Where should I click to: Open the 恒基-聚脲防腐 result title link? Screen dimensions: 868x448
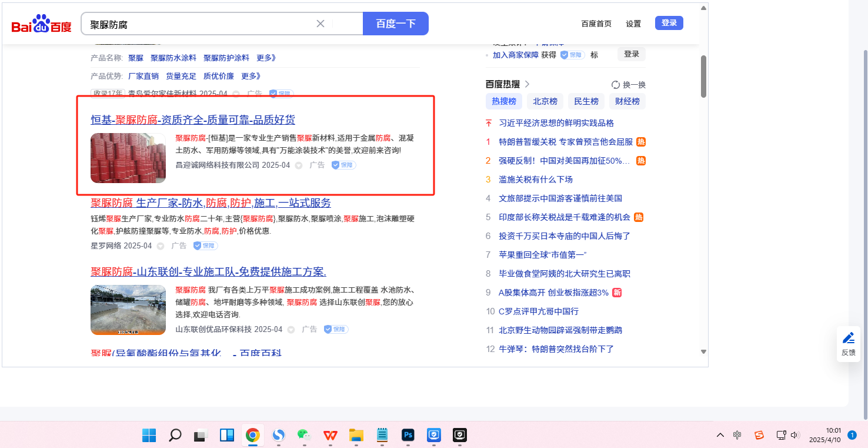coord(193,120)
